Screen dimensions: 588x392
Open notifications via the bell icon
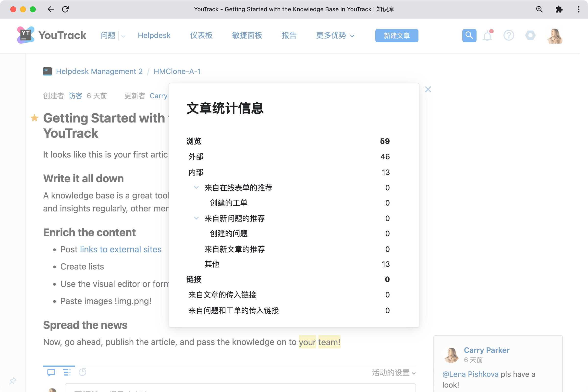pos(487,36)
